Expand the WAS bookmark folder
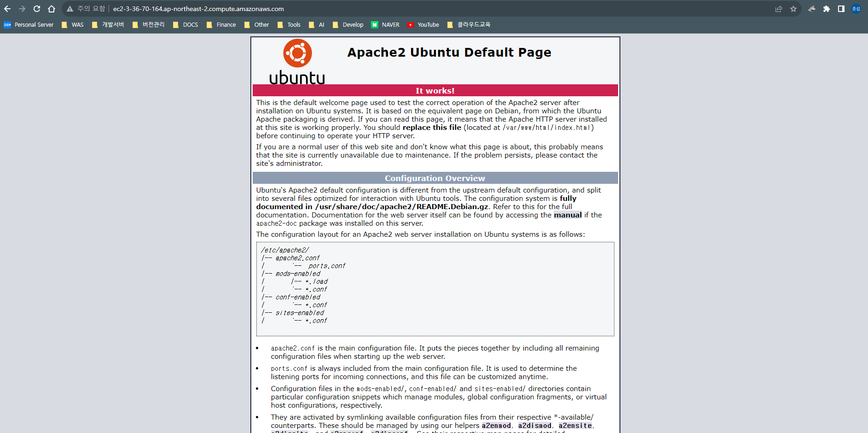The image size is (868, 433). 73,25
